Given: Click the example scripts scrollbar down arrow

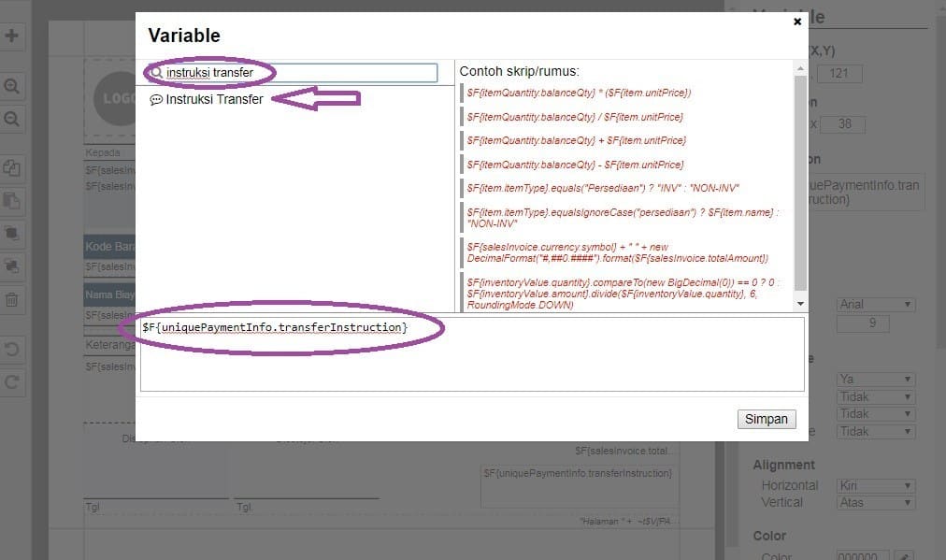Looking at the screenshot, I should (799, 304).
